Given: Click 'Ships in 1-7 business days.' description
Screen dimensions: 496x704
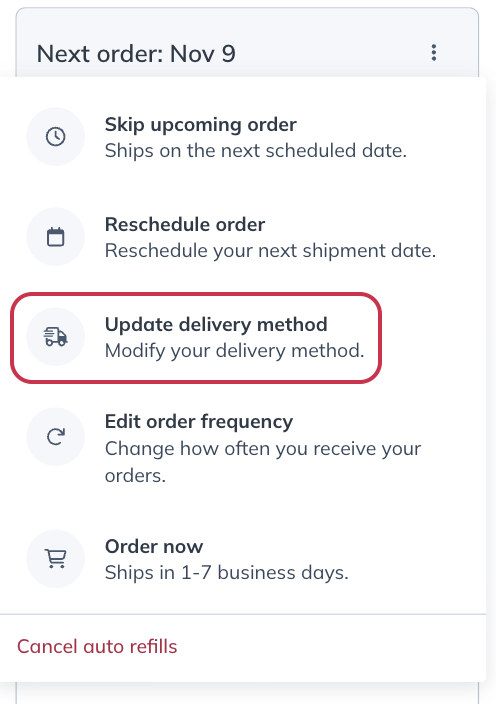Looking at the screenshot, I should point(227,573).
